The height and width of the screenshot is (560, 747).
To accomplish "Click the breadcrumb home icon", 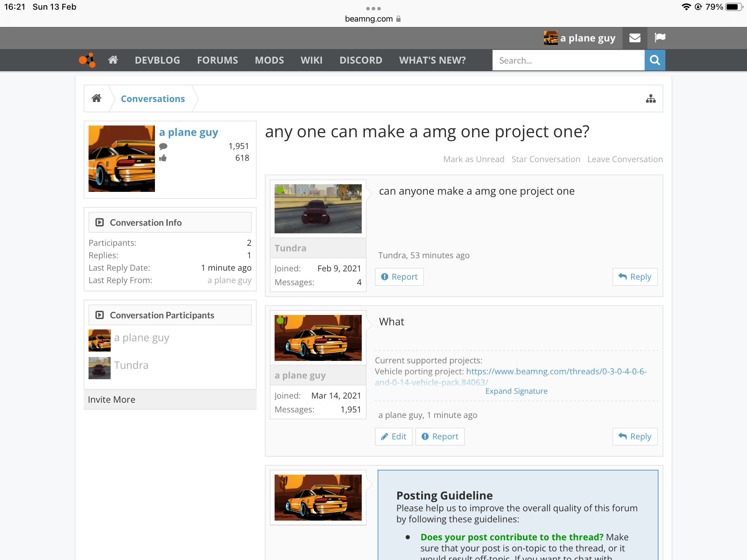I will [96, 99].
